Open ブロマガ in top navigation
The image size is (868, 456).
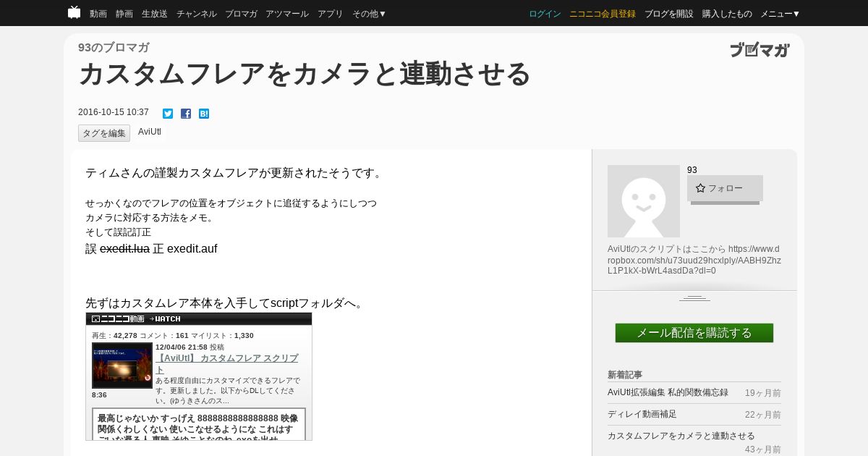tap(241, 14)
